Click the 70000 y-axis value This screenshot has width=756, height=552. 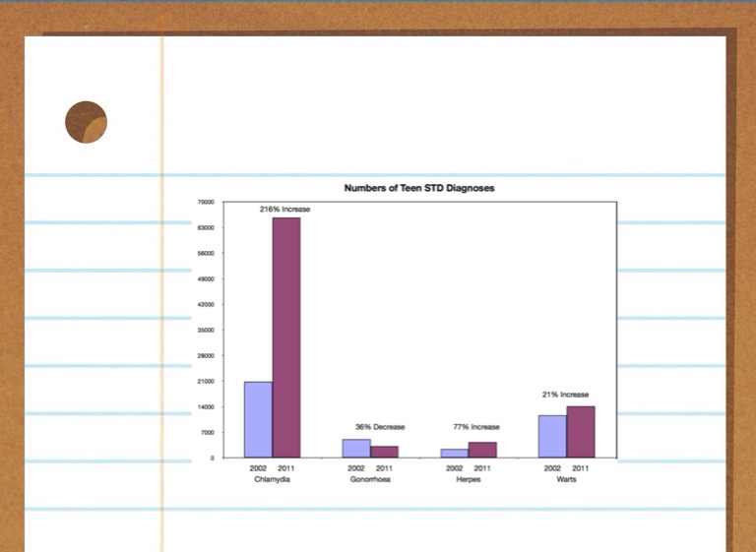pos(206,203)
